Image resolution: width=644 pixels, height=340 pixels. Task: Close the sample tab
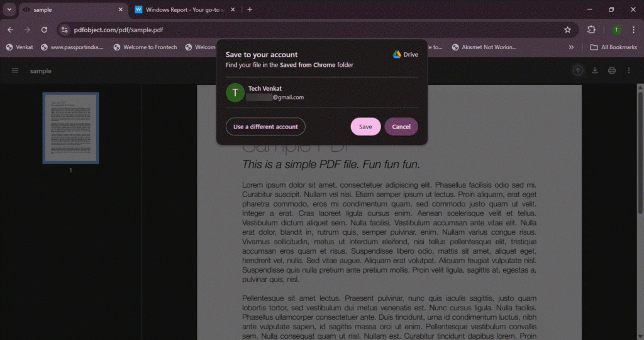pos(120,9)
